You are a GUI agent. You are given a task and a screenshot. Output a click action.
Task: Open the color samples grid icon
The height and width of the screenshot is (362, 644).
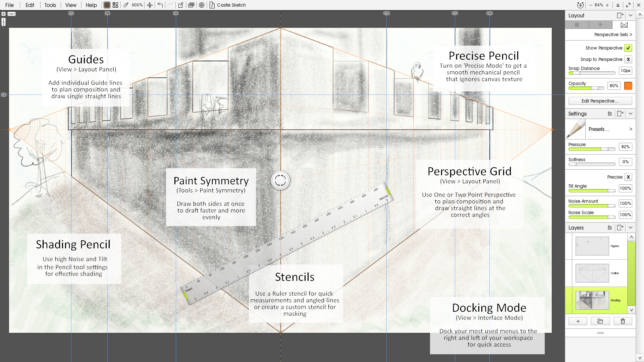click(115, 5)
